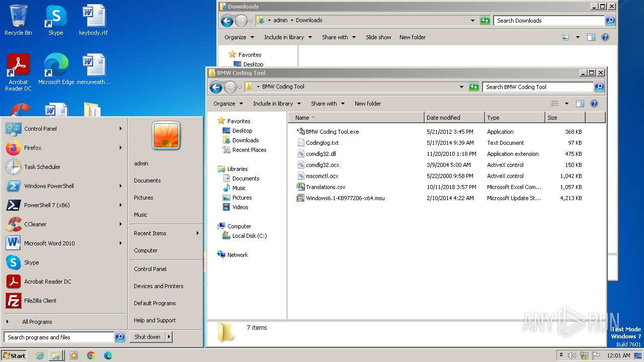The image size is (644, 362).
Task: Expand the Recent Items submenu
Action: 197,233
